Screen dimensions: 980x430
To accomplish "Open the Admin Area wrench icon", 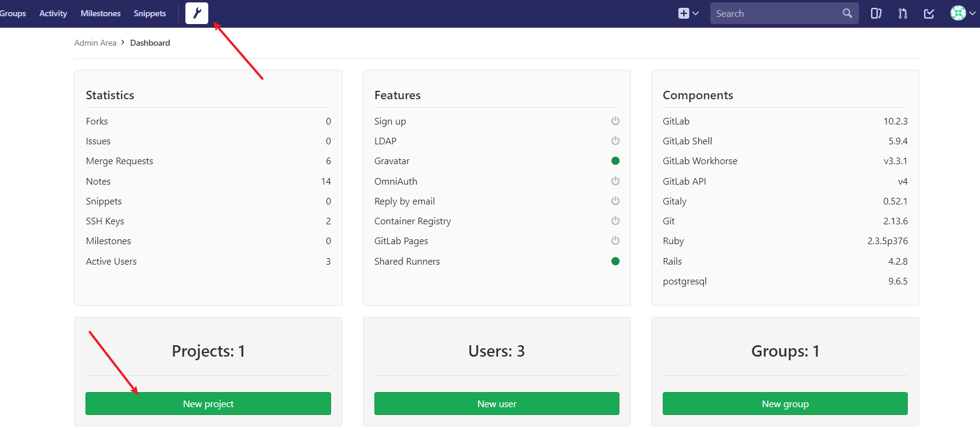I will 197,13.
